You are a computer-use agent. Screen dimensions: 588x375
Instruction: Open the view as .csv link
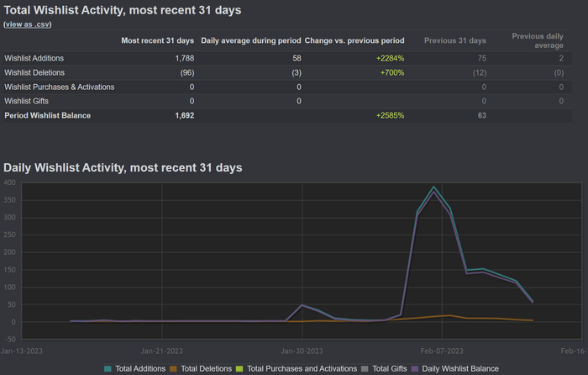[28, 24]
